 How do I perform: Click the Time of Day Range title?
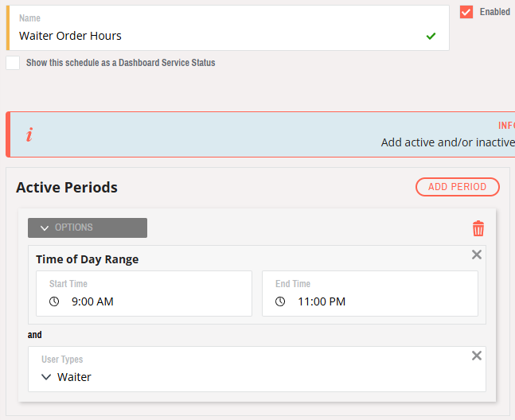tap(88, 259)
